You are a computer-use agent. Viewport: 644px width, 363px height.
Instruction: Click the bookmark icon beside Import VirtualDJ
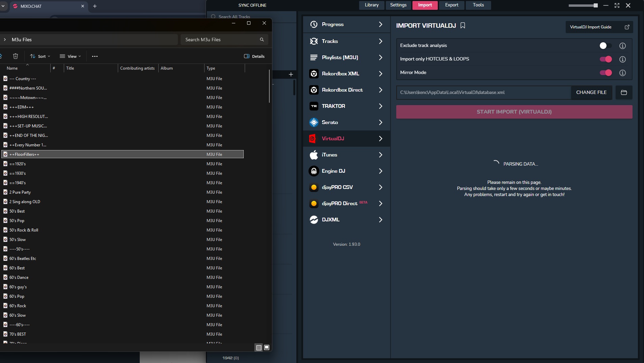(463, 25)
